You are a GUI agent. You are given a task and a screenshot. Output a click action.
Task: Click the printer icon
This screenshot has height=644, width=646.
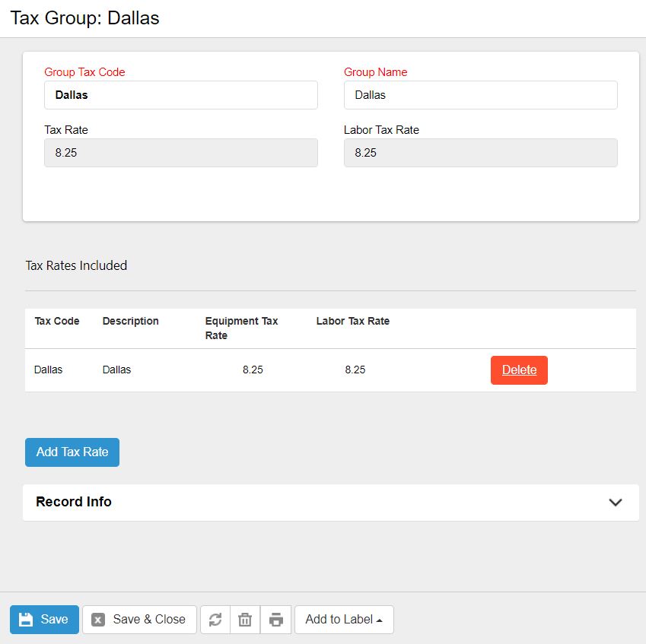(x=276, y=620)
